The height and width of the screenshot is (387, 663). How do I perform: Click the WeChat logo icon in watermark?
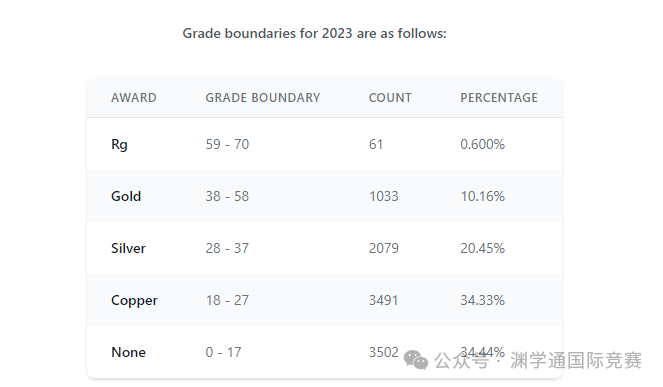[416, 360]
